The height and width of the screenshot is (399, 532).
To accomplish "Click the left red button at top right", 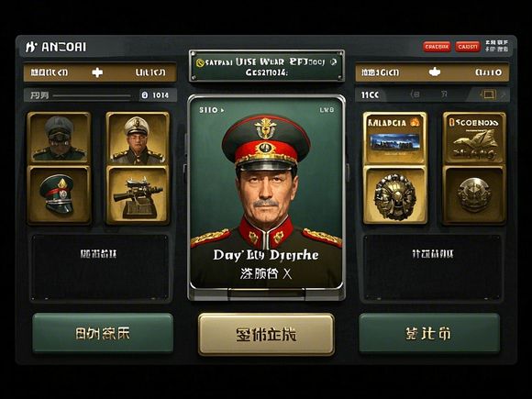I will coord(437,47).
